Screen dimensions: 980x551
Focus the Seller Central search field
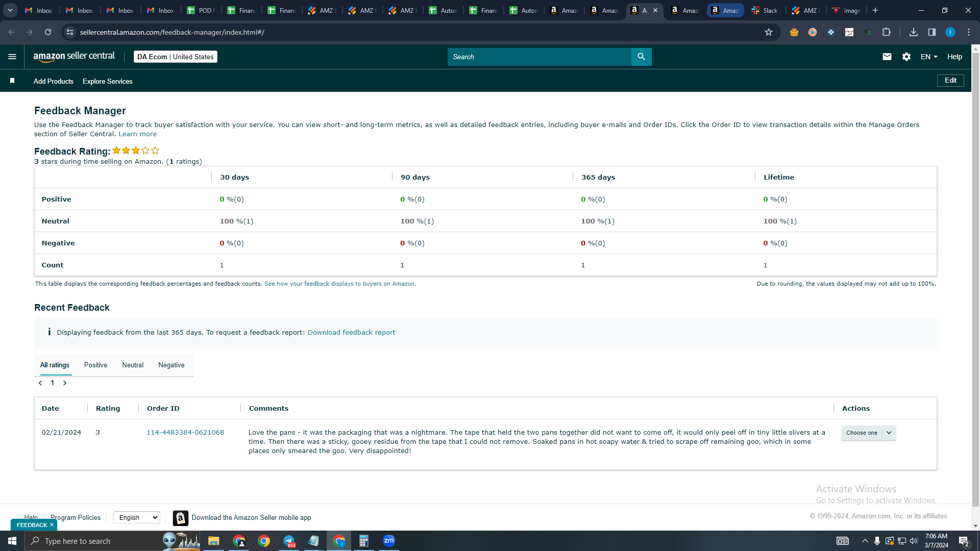click(540, 57)
